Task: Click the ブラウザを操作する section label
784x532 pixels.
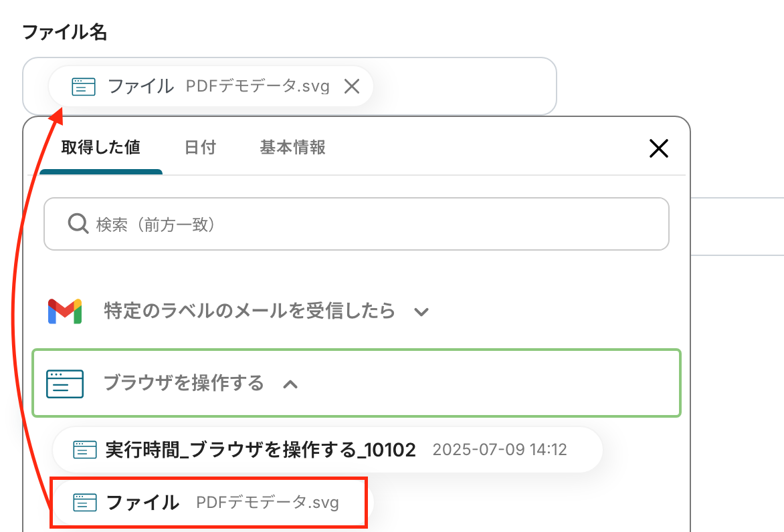Action: point(183,384)
